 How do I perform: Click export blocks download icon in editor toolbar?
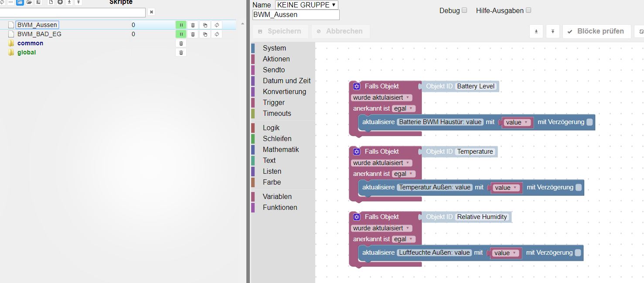tap(536, 31)
